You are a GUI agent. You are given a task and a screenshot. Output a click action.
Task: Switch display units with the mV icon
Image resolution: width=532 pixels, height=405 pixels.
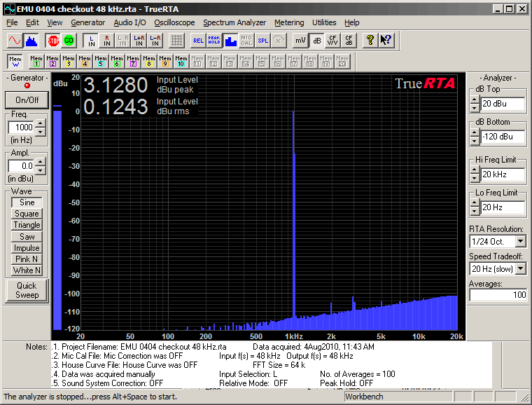(x=300, y=40)
